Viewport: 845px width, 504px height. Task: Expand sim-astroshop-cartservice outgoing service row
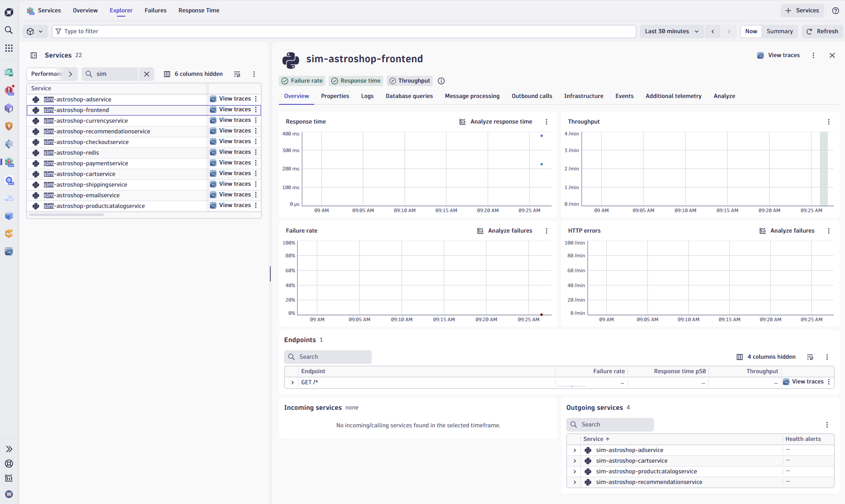pos(574,461)
